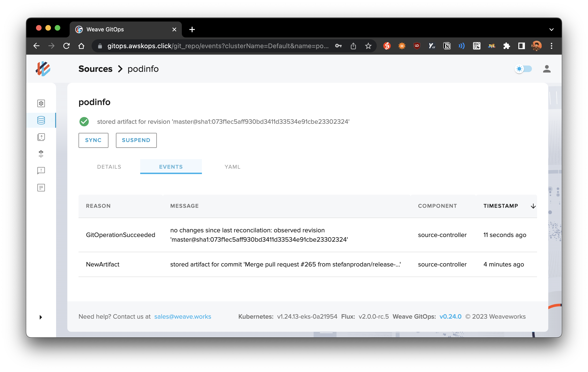Open the v0.24.0 version link
This screenshot has height=372, width=588.
pos(450,317)
